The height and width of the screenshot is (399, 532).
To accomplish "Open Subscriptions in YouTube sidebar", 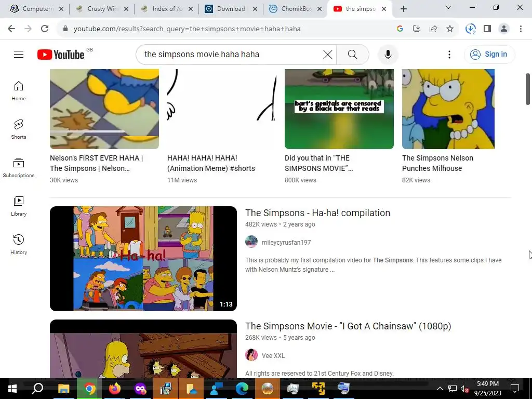I will [x=19, y=168].
